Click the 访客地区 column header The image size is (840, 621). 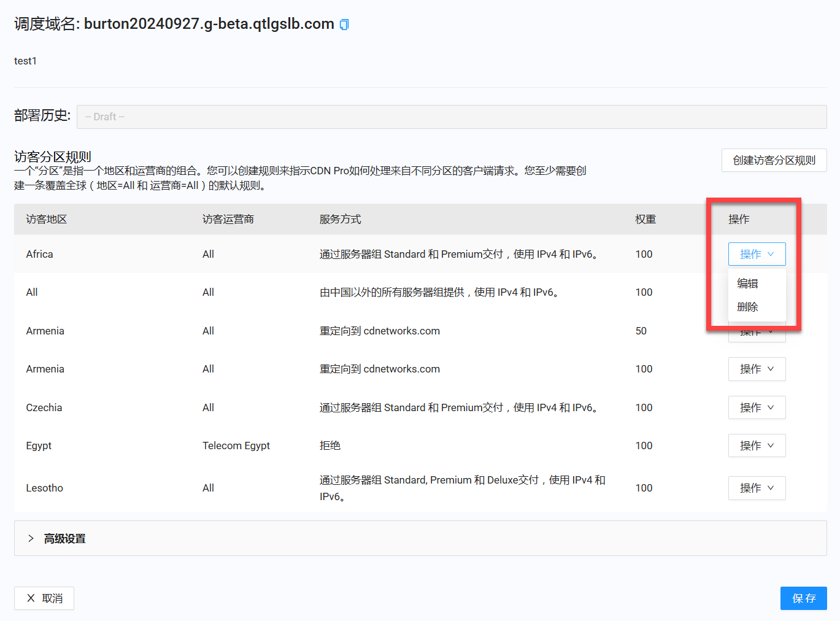(46, 219)
